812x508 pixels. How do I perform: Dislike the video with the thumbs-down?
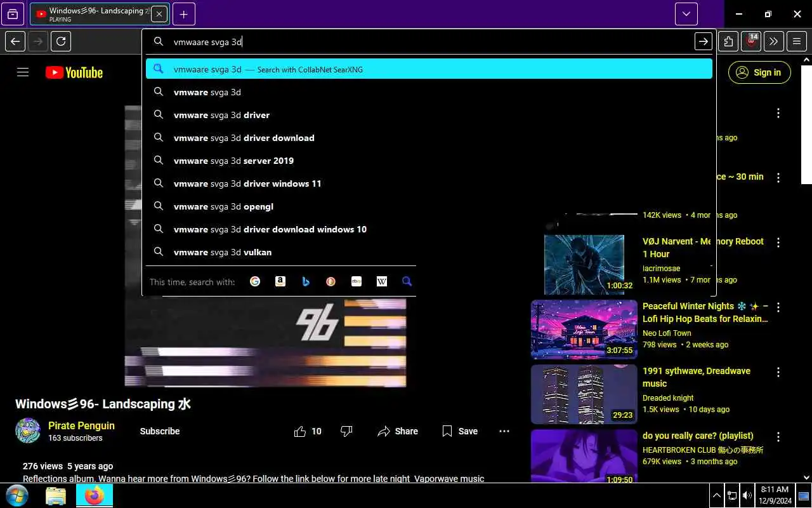point(346,431)
